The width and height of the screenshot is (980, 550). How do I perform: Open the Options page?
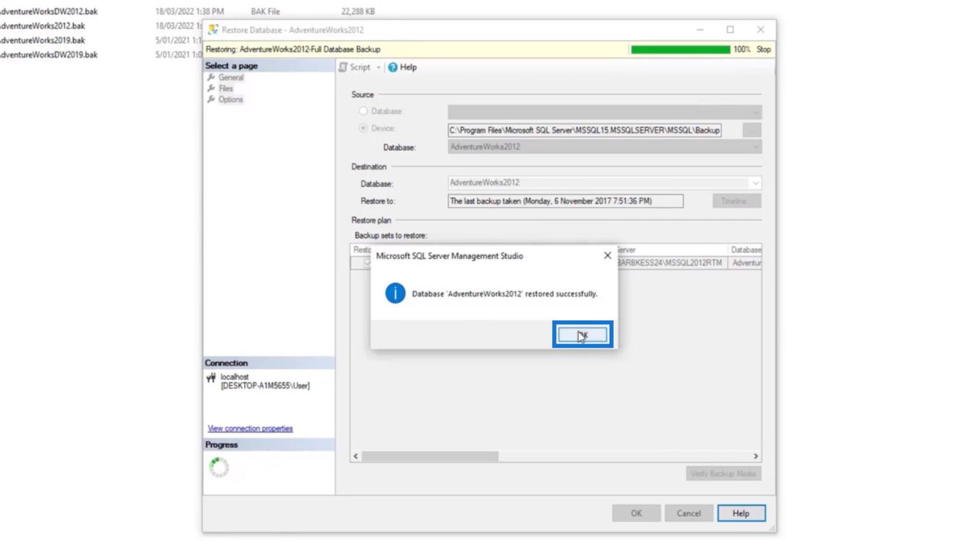point(230,100)
